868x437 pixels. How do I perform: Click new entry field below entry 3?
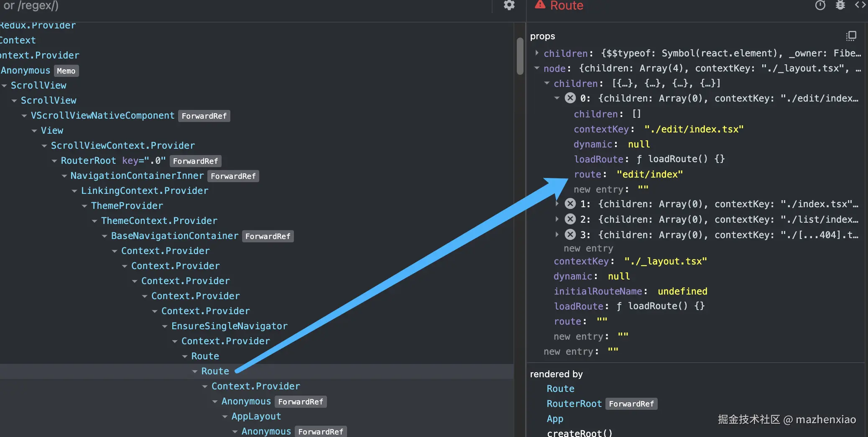(588, 248)
